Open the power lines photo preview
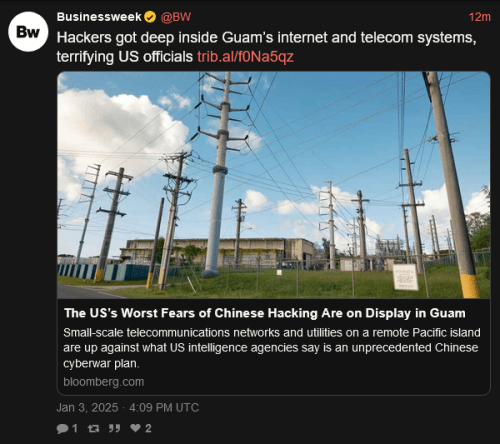This screenshot has height=444, width=500. tap(274, 185)
